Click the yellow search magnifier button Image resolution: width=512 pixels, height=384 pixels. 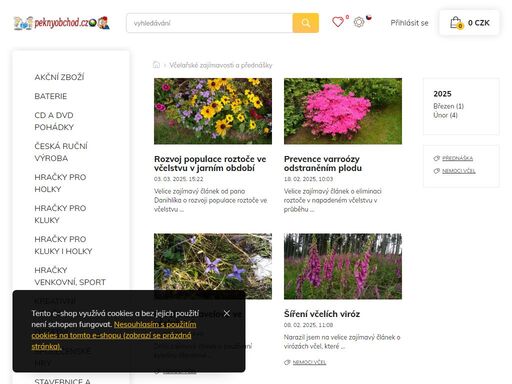point(305,23)
